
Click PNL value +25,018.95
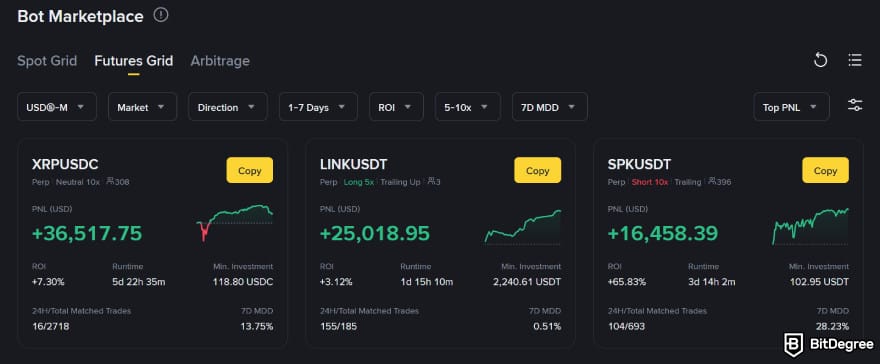(x=375, y=233)
